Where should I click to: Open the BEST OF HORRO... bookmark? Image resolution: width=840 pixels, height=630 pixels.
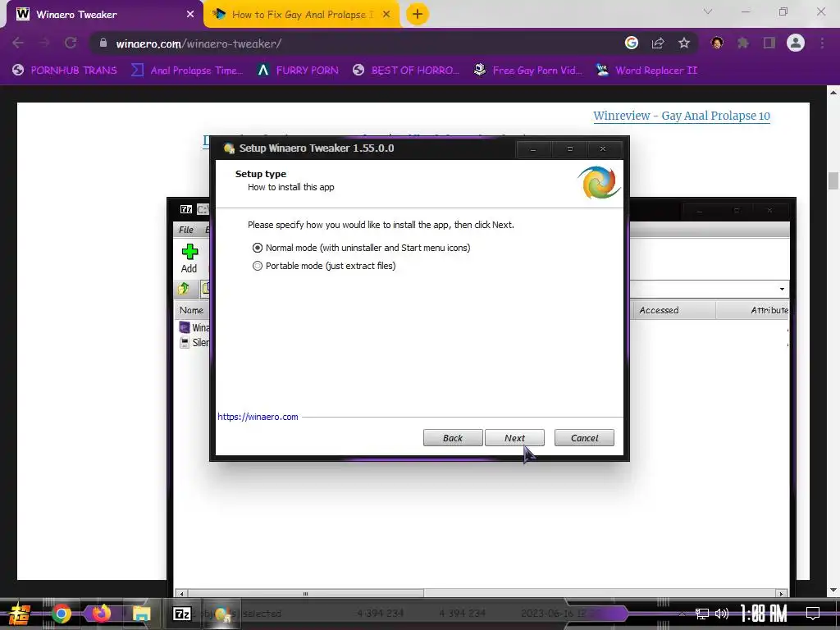(406, 71)
